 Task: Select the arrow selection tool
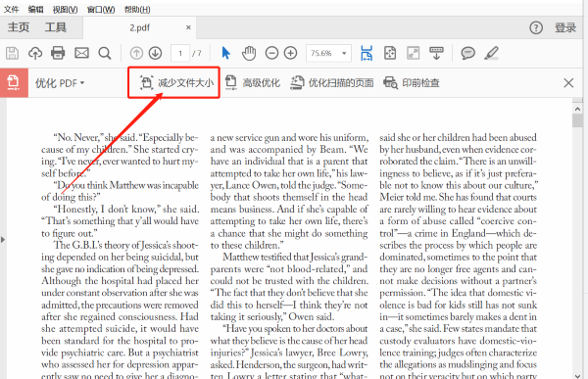(x=225, y=53)
